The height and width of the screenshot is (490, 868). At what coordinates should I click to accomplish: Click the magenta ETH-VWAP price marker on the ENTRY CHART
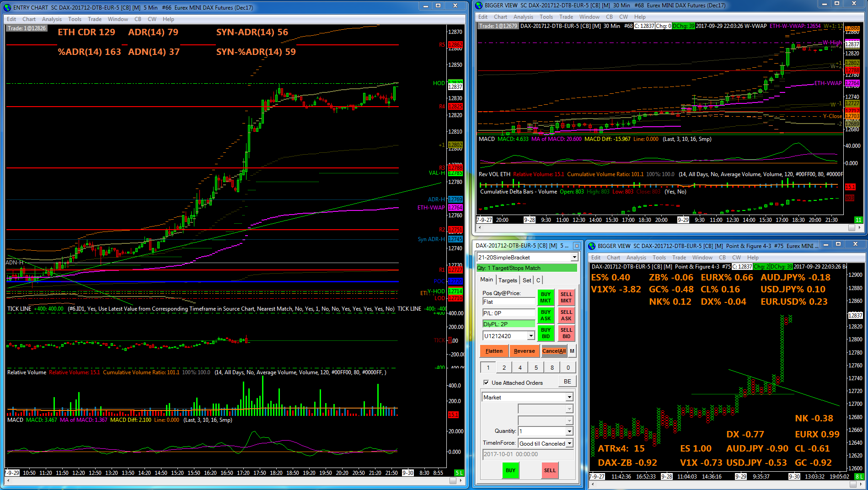pos(455,208)
